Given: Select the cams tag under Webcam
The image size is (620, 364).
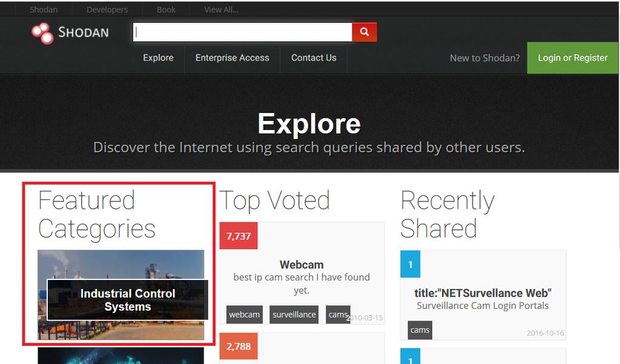Looking at the screenshot, I should click(338, 314).
